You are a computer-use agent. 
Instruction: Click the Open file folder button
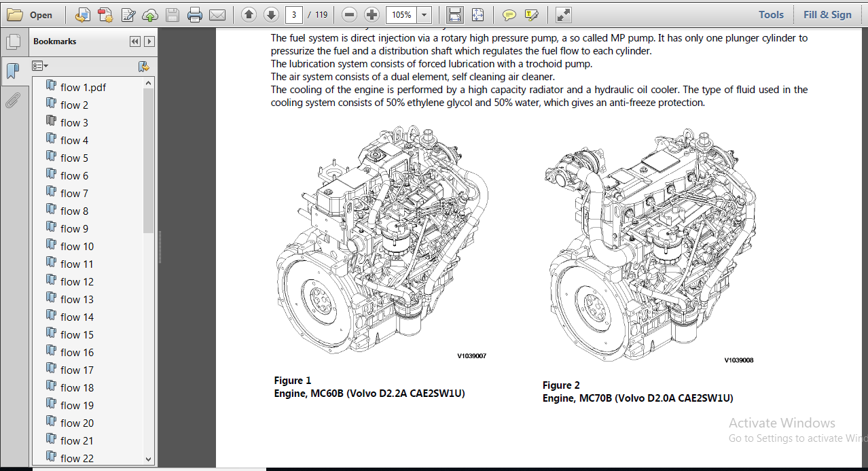[30, 15]
